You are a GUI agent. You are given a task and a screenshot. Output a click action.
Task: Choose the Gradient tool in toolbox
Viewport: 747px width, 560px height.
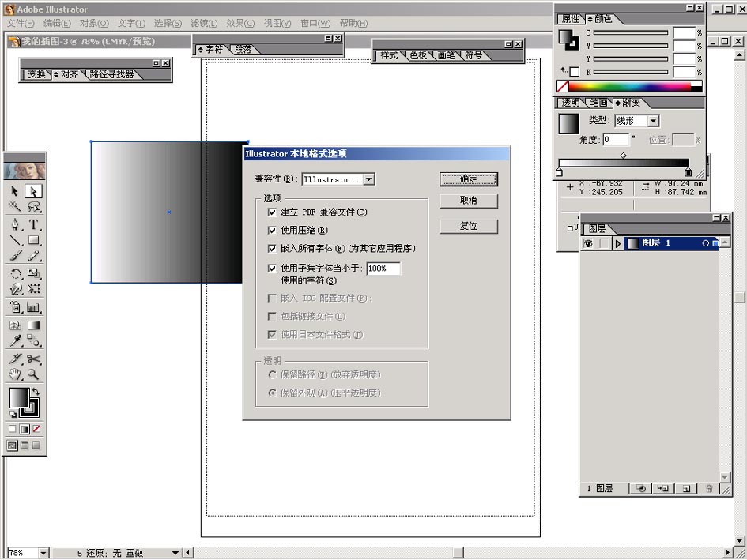(33, 325)
